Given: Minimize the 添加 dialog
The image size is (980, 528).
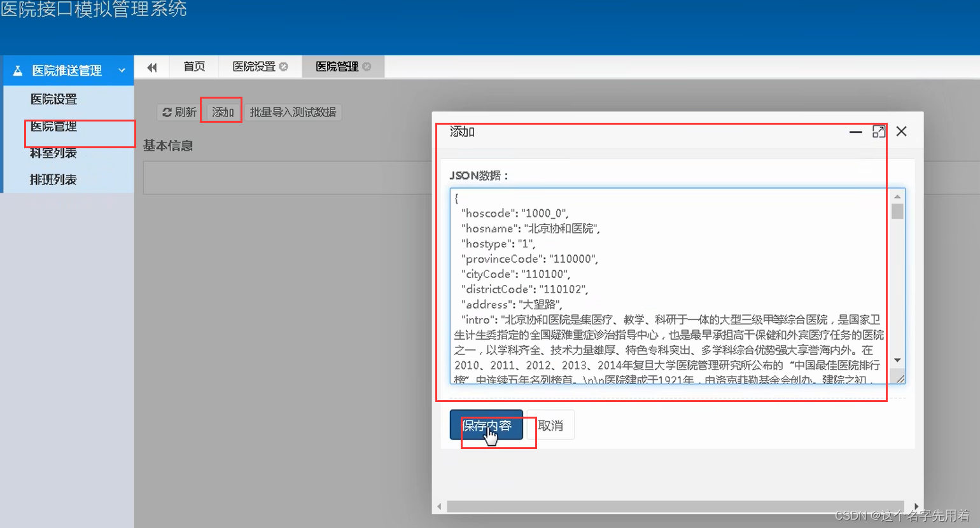Looking at the screenshot, I should coord(856,132).
